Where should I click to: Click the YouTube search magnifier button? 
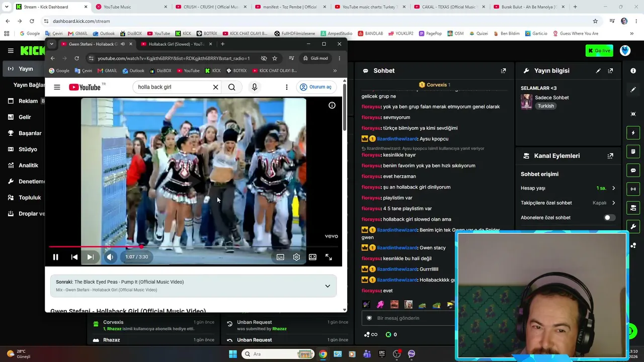pyautogui.click(x=231, y=87)
